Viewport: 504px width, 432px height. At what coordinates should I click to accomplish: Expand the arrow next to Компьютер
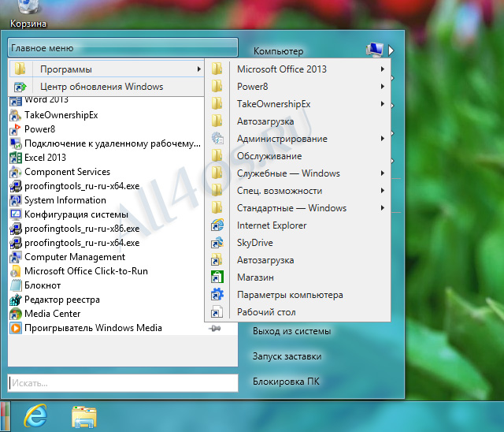[x=391, y=50]
